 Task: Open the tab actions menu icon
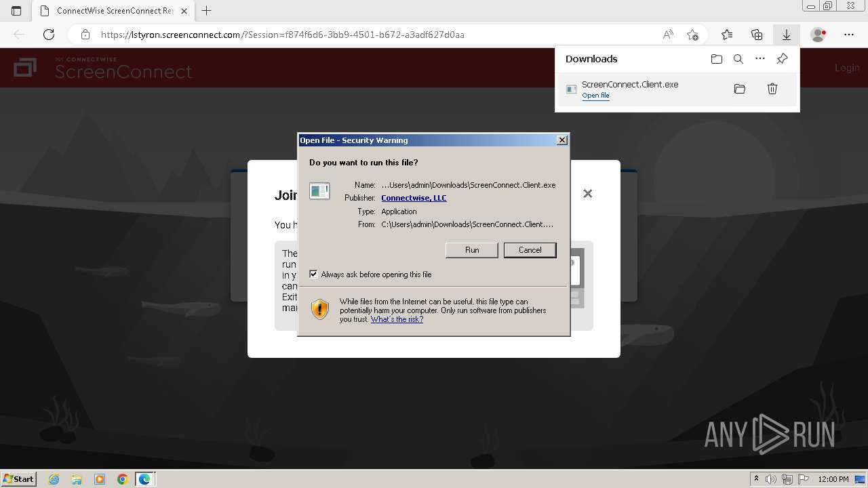point(16,11)
